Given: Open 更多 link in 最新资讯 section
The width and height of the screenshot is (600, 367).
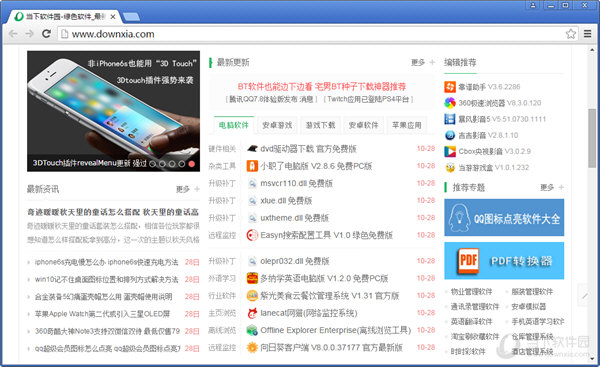Looking at the screenshot, I should click(183, 189).
